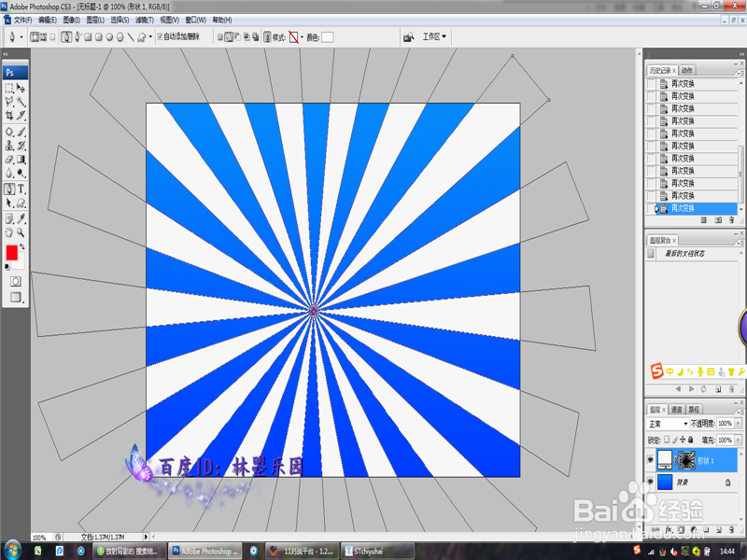The image size is (747, 560).
Task: Select the Clone Stamp tool
Action: [x=9, y=146]
